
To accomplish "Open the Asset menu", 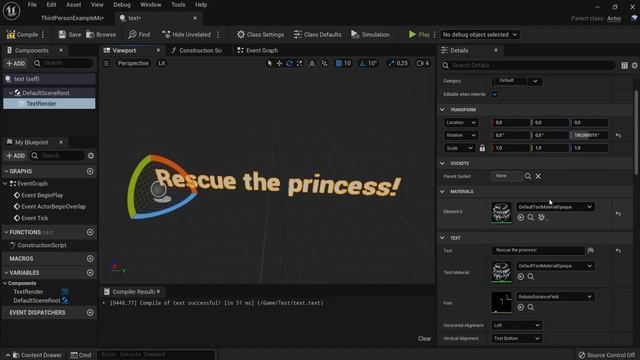I will click(x=73, y=5).
